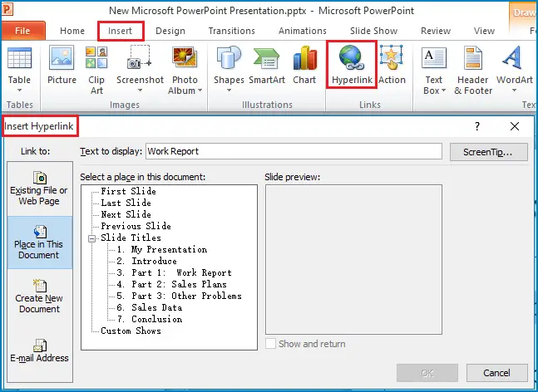This screenshot has width=538, height=392.
Task: Switch to the Slide Show tab
Action: click(373, 31)
